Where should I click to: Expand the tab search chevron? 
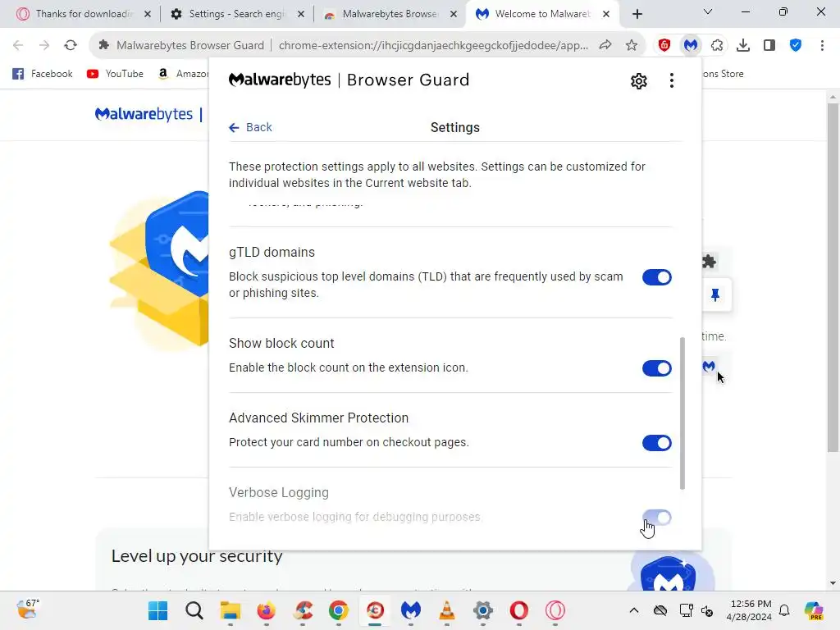click(x=708, y=11)
